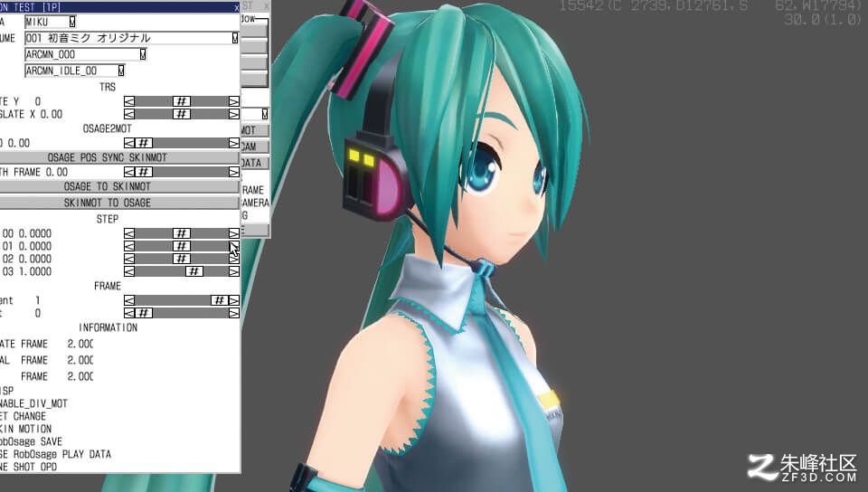Image resolution: width=868 pixels, height=492 pixels.
Task: Click the SKINMOT TO OSAGE button
Action: click(119, 203)
